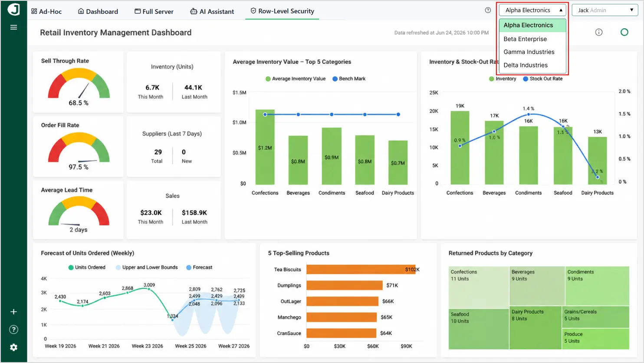The image size is (644, 363).
Task: Click the Produce treemap tile
Action: 596,339
